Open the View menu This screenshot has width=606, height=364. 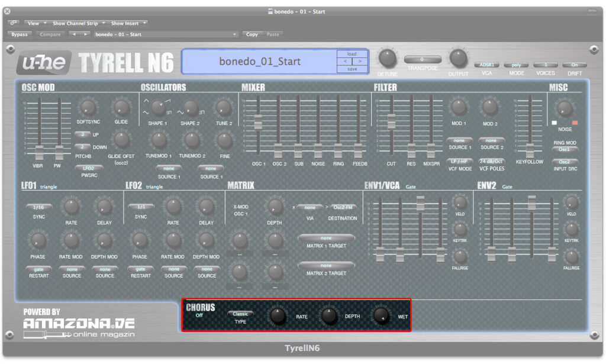pyautogui.click(x=36, y=23)
